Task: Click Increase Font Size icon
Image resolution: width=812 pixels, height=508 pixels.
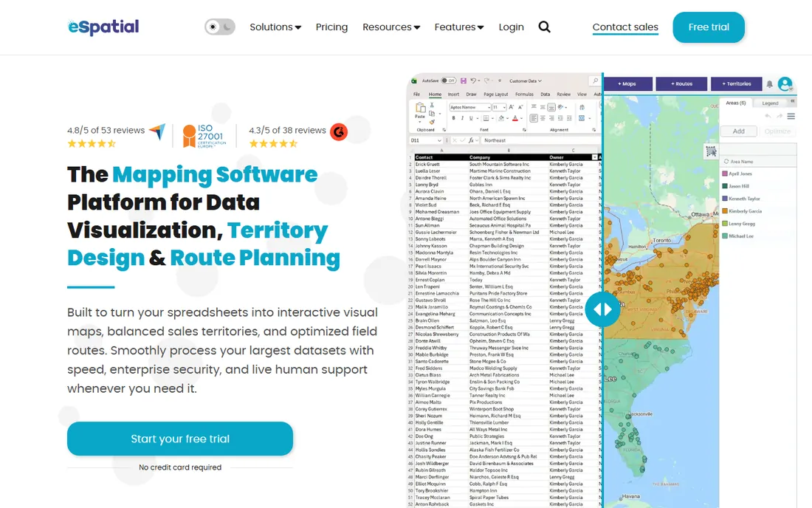Action: [x=511, y=107]
